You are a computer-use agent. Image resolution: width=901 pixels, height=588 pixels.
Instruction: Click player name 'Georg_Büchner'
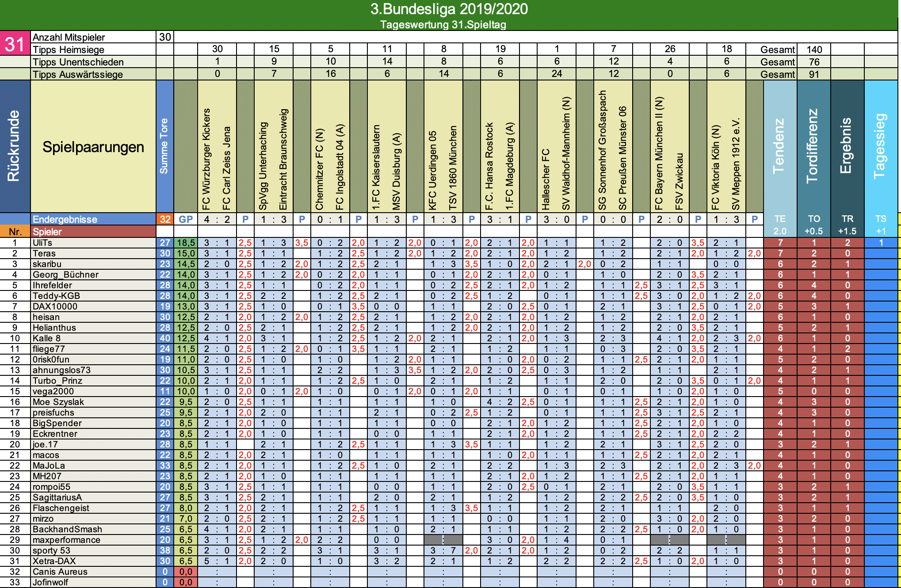65,275
